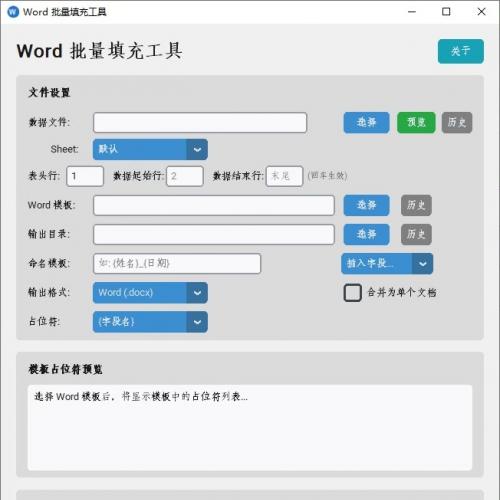Click the 数据文件 path input field
The image size is (500, 500).
click(200, 122)
